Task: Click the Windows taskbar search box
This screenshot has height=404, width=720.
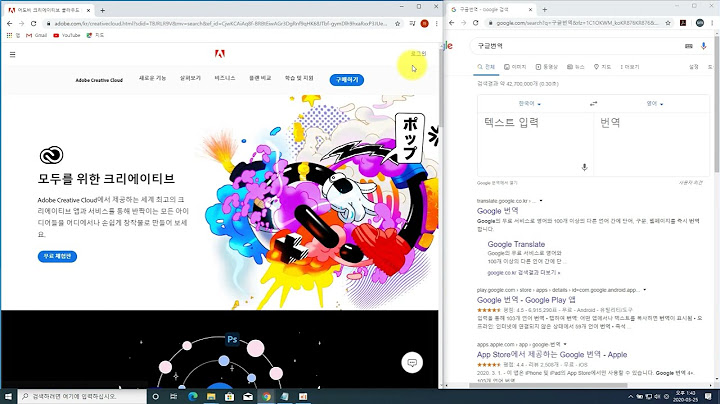Action: click(x=82, y=396)
